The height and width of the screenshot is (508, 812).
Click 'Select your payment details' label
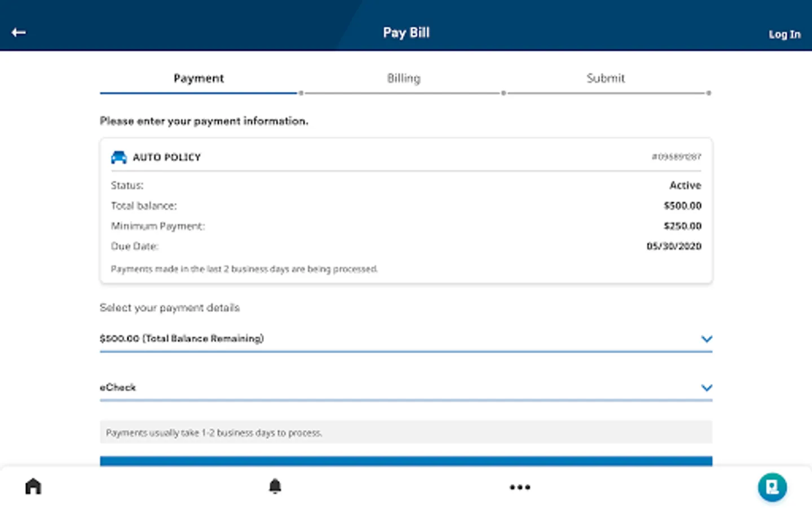point(170,308)
